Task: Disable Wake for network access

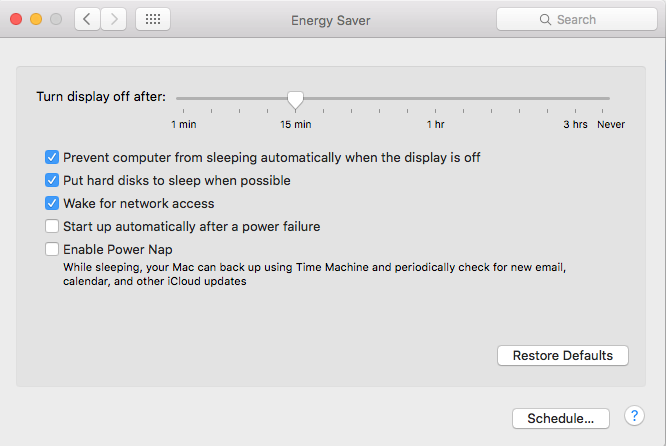Action: point(52,203)
